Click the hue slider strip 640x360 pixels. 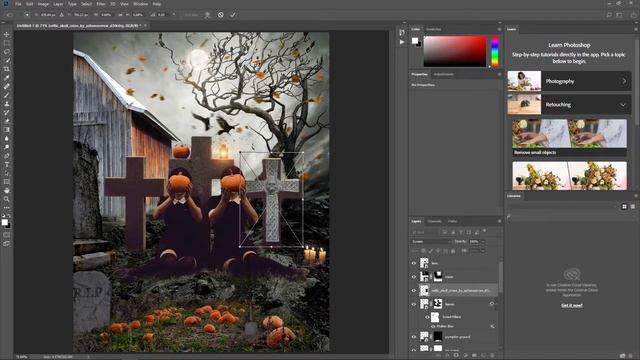click(495, 51)
